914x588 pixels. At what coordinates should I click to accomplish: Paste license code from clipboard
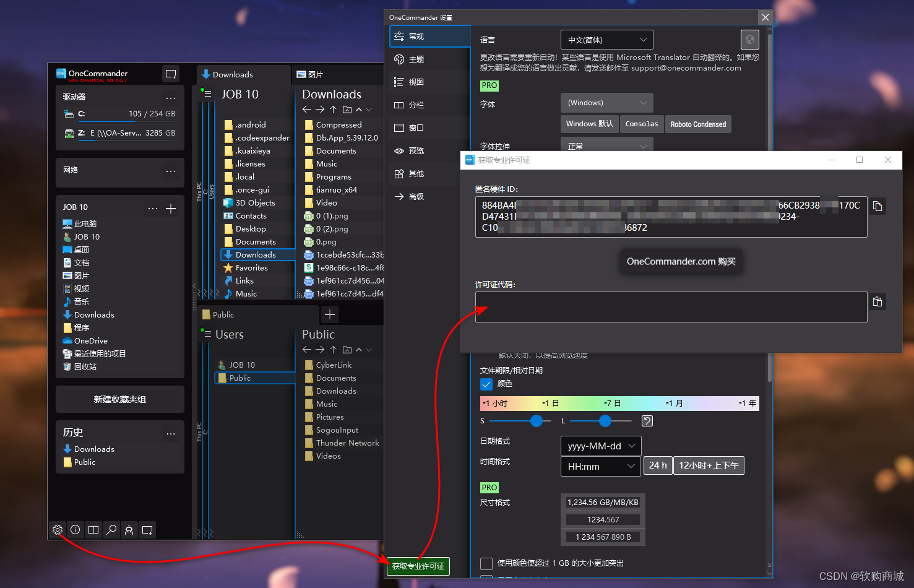(x=877, y=301)
